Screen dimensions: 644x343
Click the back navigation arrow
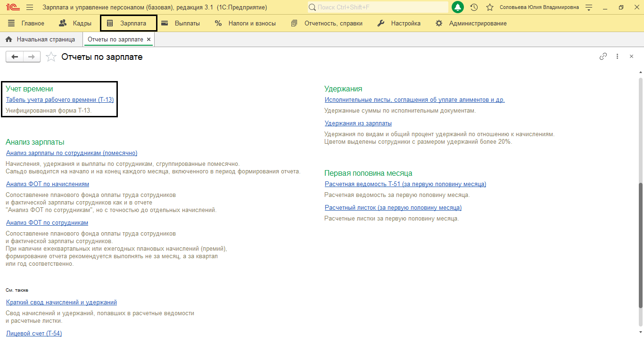coord(15,57)
